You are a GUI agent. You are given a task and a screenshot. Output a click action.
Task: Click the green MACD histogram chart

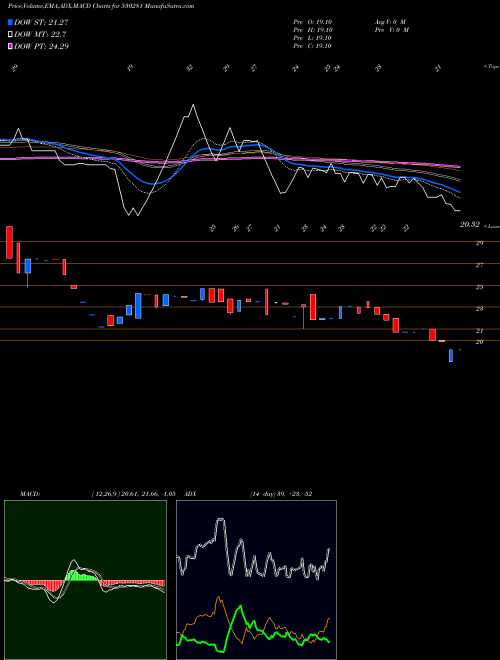(85, 580)
